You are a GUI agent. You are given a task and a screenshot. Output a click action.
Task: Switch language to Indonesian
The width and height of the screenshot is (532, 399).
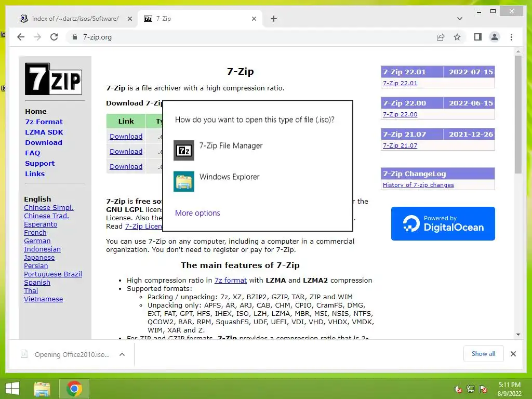click(x=42, y=249)
